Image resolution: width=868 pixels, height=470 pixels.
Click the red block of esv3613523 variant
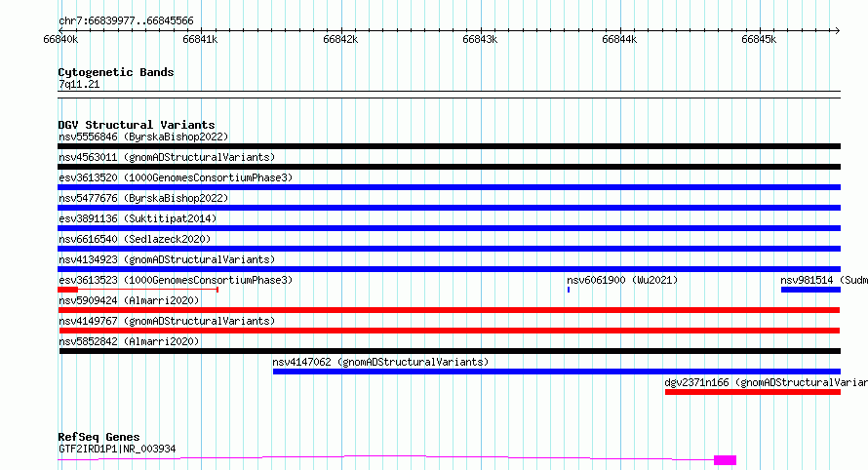click(x=67, y=290)
